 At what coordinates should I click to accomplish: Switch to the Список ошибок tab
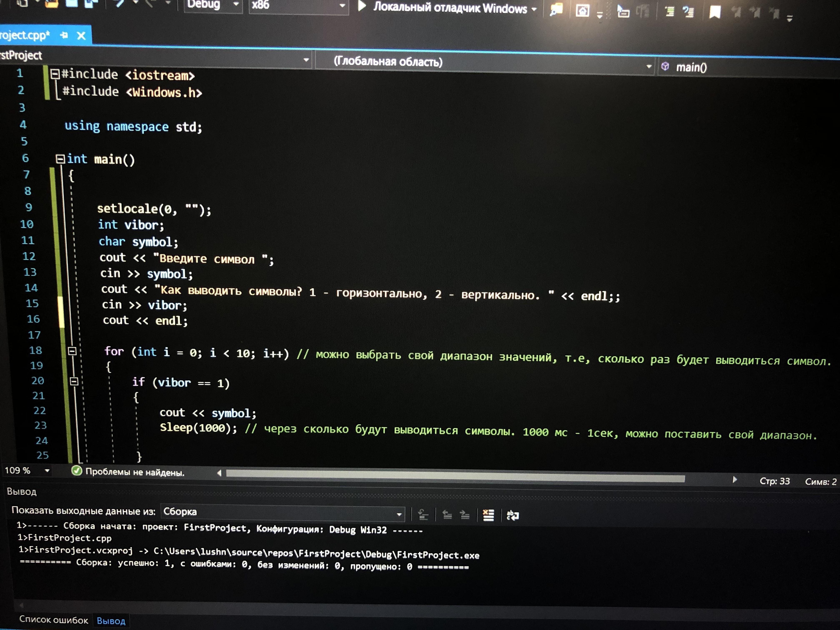54,620
